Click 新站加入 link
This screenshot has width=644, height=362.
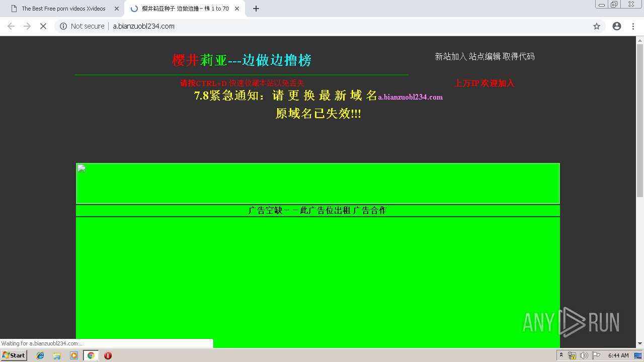(451, 57)
